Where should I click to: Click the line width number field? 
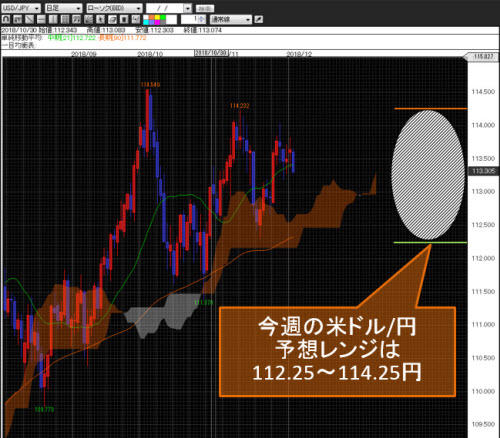(190, 19)
